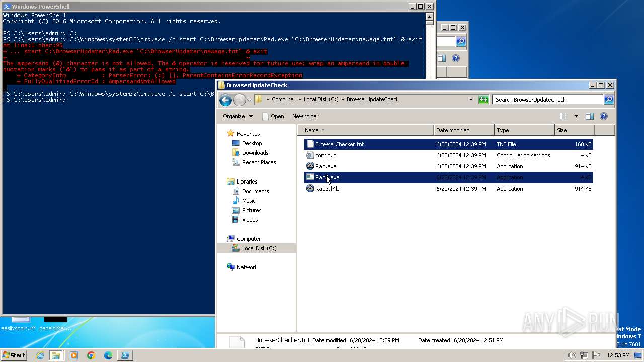
Task: Select Local Disk (C:) in navigation pane
Action: (x=259, y=248)
